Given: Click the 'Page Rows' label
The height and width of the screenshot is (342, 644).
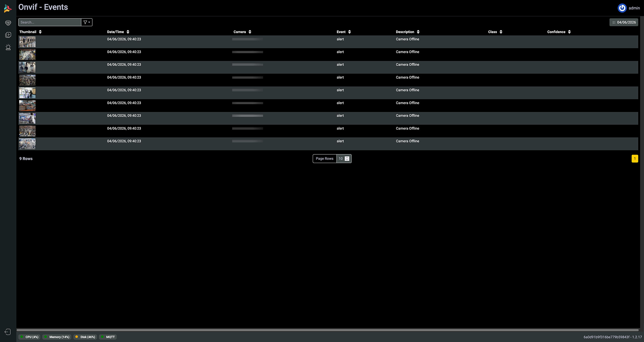Looking at the screenshot, I should tap(325, 159).
